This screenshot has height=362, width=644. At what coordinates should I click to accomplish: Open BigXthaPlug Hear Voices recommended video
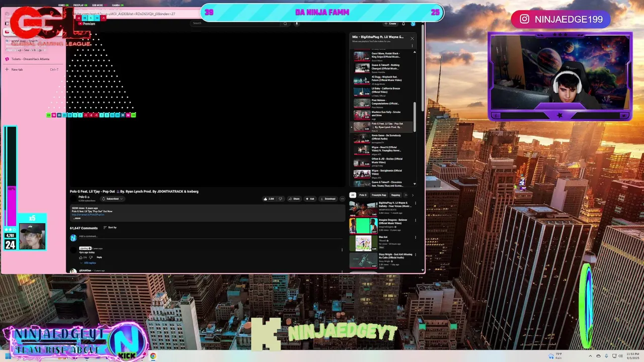(381, 208)
